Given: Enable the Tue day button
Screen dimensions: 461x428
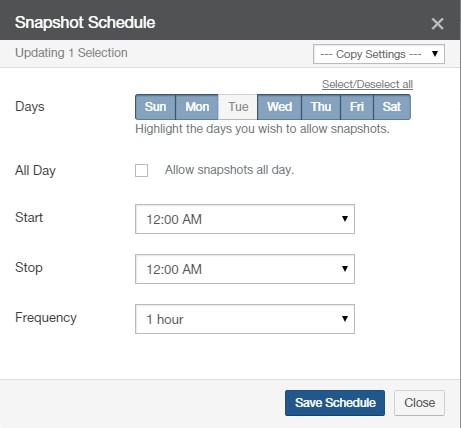Looking at the screenshot, I should tap(238, 107).
